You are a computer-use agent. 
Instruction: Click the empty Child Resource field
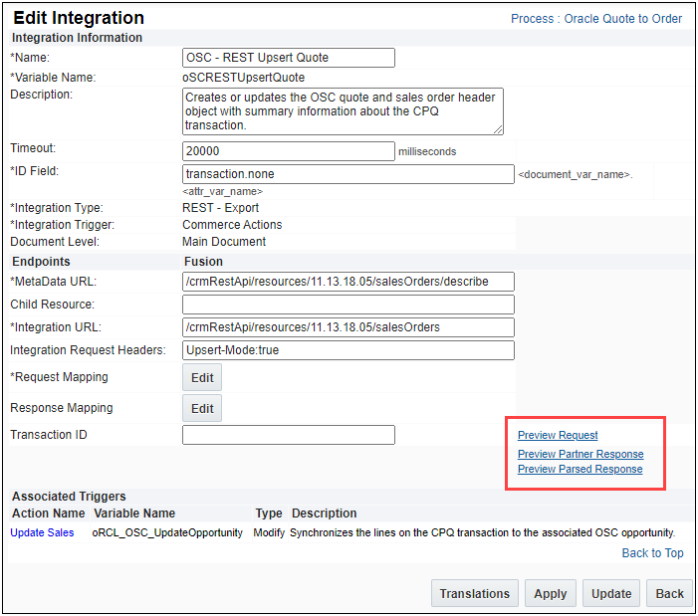click(349, 305)
